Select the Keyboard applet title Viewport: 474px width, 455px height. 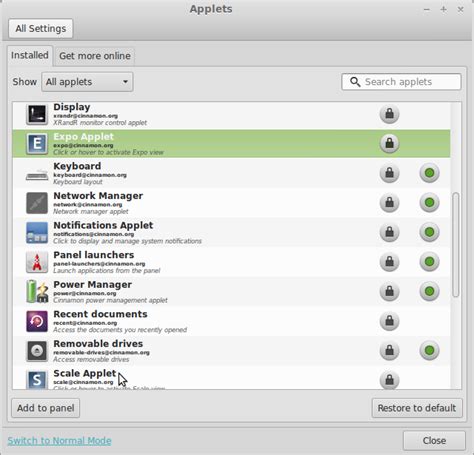coord(77,166)
